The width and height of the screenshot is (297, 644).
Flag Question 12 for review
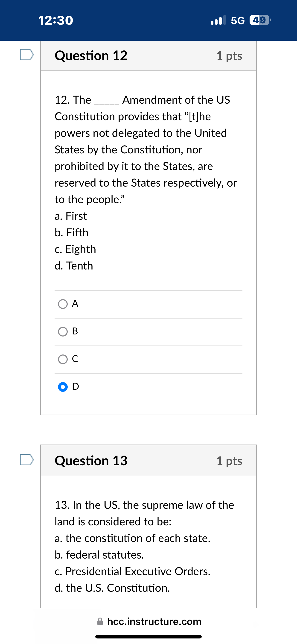27,55
